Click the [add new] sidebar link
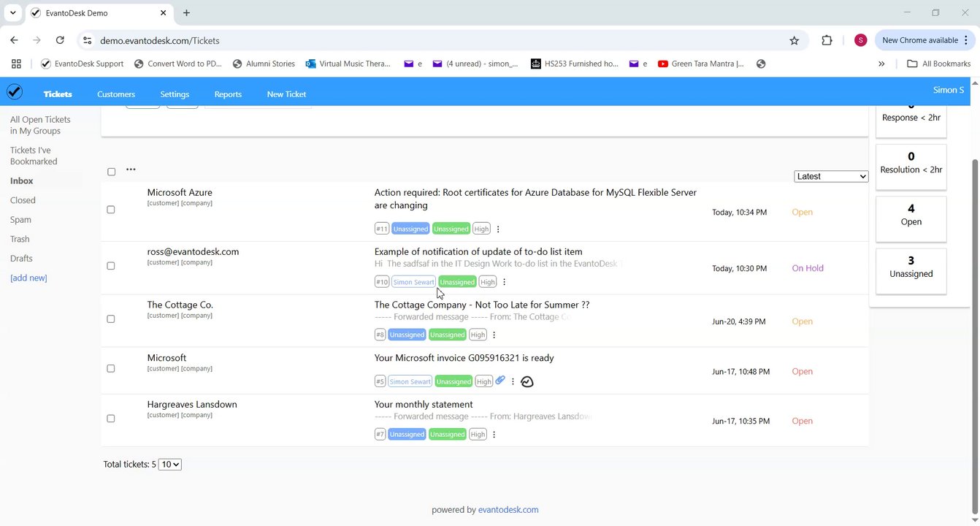980x526 pixels. tap(28, 278)
